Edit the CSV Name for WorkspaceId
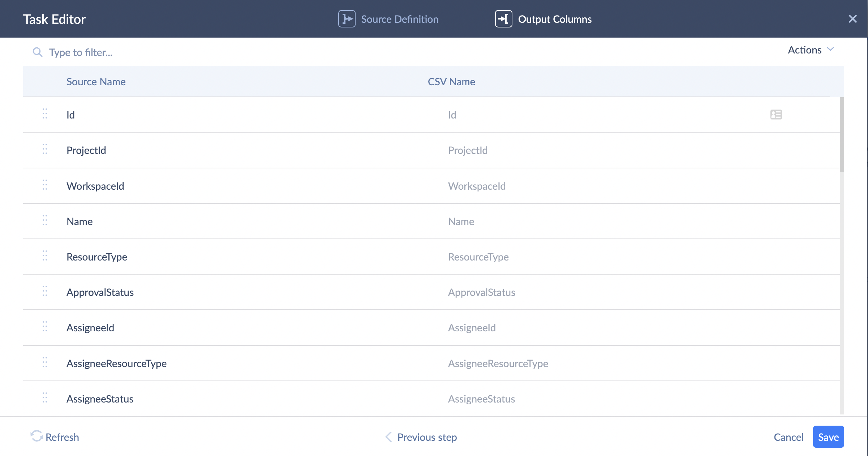Viewport: 868px width, 456px height. (x=477, y=186)
